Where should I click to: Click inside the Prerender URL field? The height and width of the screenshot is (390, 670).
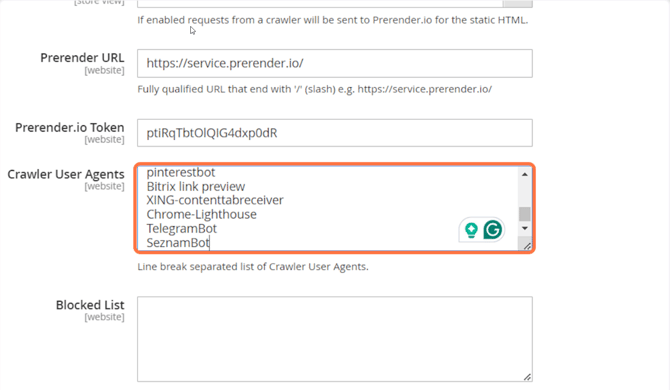pyautogui.click(x=335, y=64)
